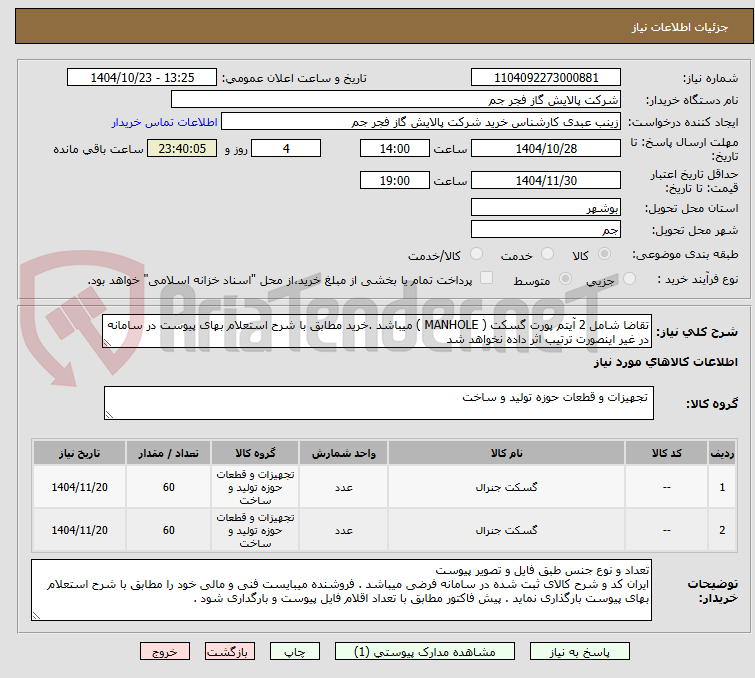Click the اطلاعات کالاهای مورد نیاز section heading

[x=665, y=362]
